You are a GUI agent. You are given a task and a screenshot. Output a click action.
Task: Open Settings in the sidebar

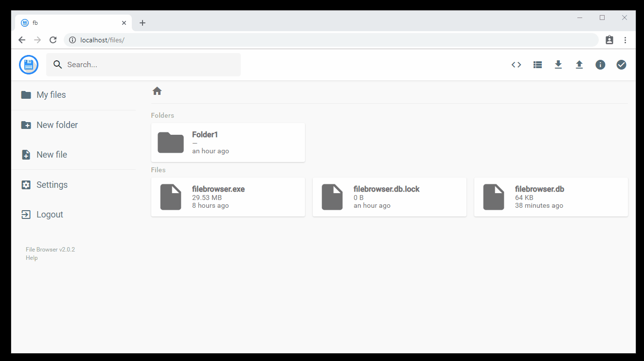[x=73, y=185]
